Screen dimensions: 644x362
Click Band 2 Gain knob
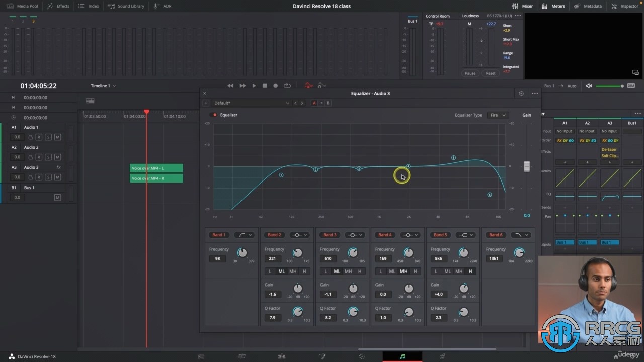pos(298,288)
